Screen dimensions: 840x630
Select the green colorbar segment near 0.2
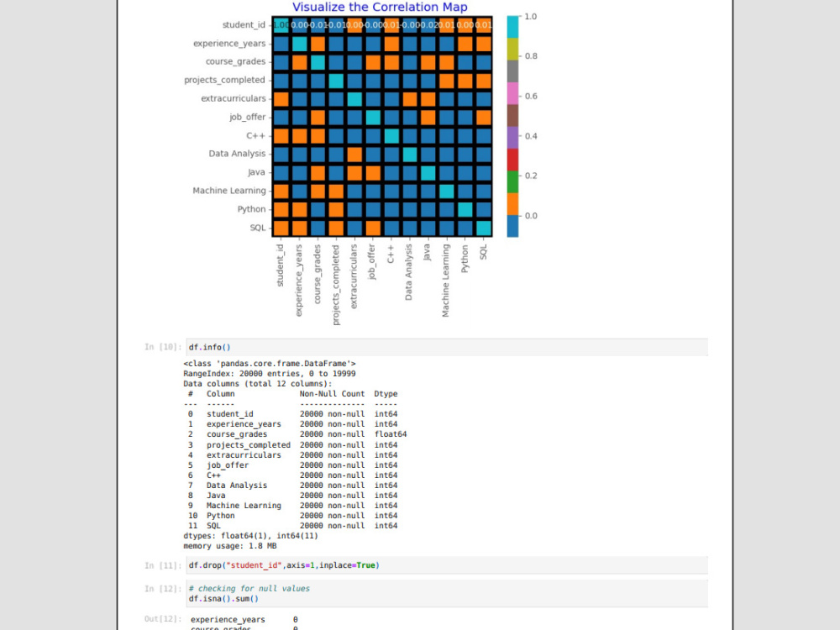512,181
